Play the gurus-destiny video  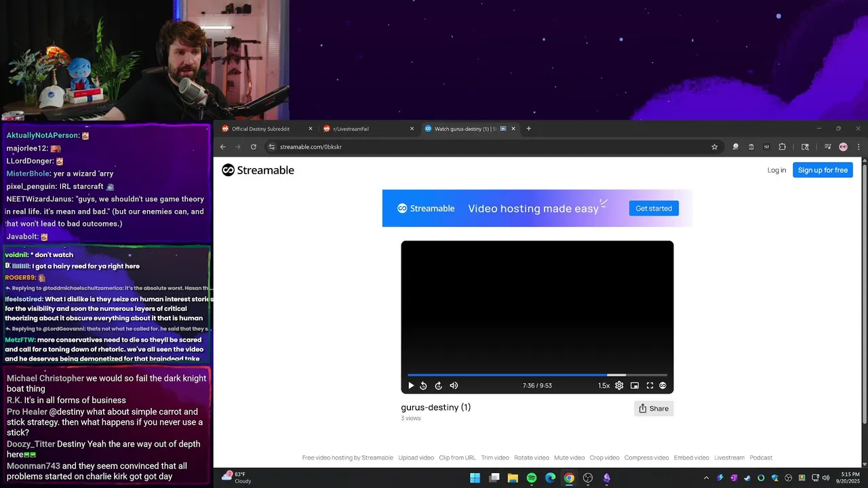click(x=411, y=386)
